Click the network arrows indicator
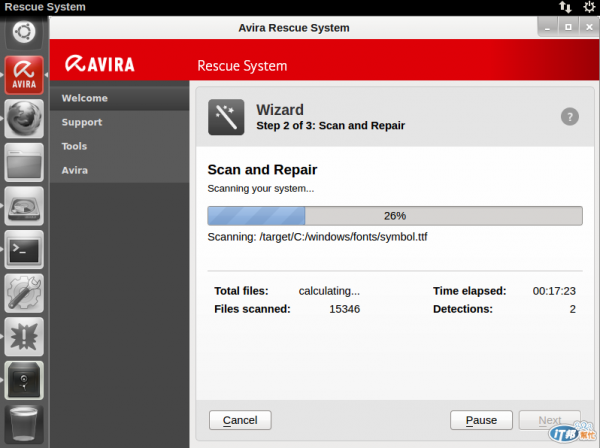 tap(565, 7)
